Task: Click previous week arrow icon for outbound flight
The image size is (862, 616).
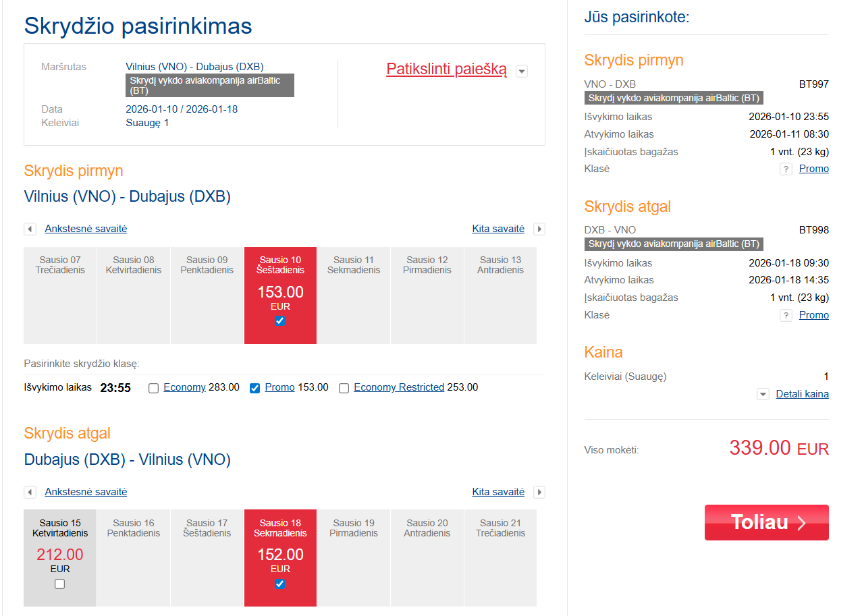Action: coord(30,229)
